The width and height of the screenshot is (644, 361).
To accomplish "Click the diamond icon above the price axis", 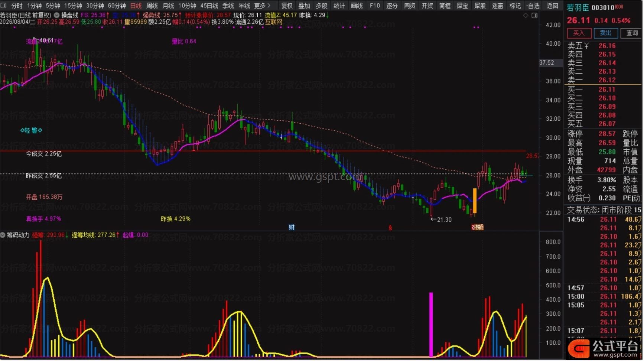I will click(526, 15).
